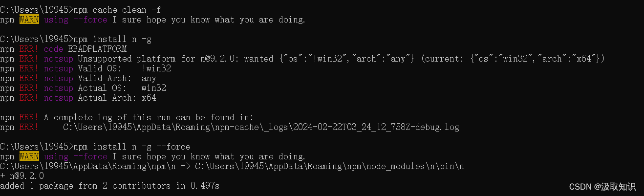Click the node_modules\n\bin\n path
Viewport: 644px width, 196px height.
point(330,166)
